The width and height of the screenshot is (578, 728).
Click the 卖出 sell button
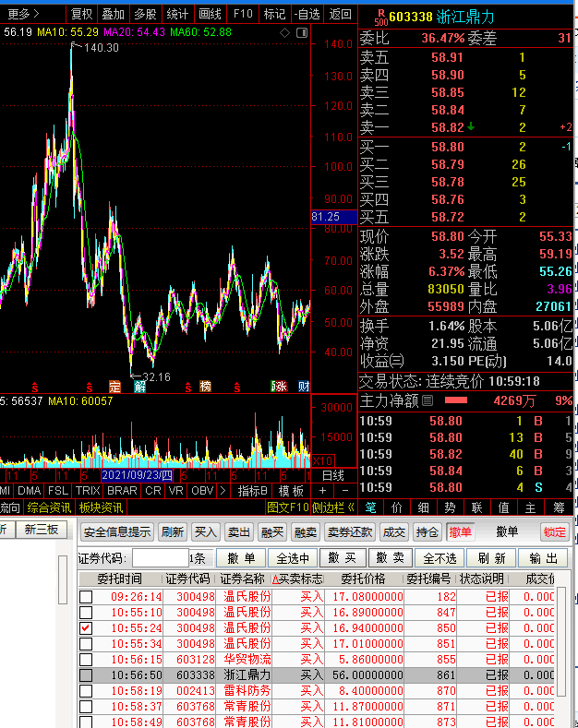click(239, 532)
